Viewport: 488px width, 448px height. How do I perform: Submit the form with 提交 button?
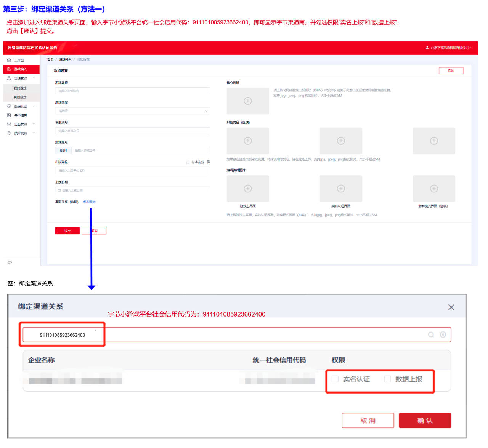click(67, 231)
